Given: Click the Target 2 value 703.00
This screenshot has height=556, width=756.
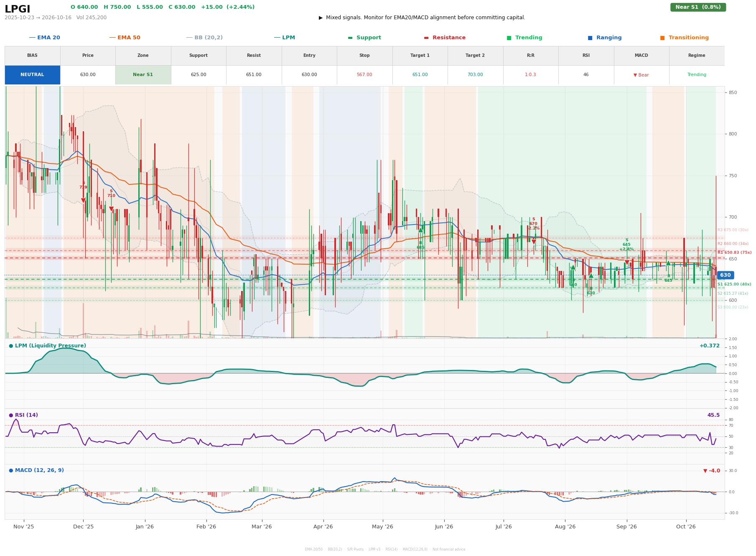Looking at the screenshot, I should tap(475, 75).
